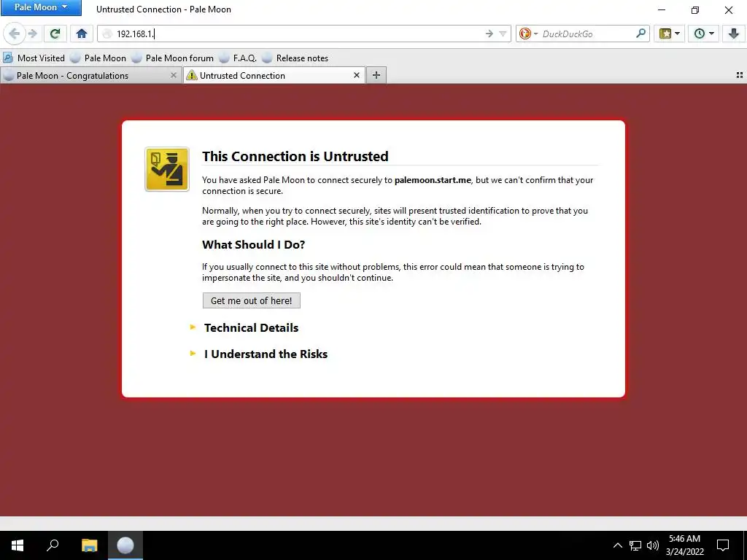Click the tab groups grid icon
This screenshot has width=747, height=560.
(x=740, y=75)
